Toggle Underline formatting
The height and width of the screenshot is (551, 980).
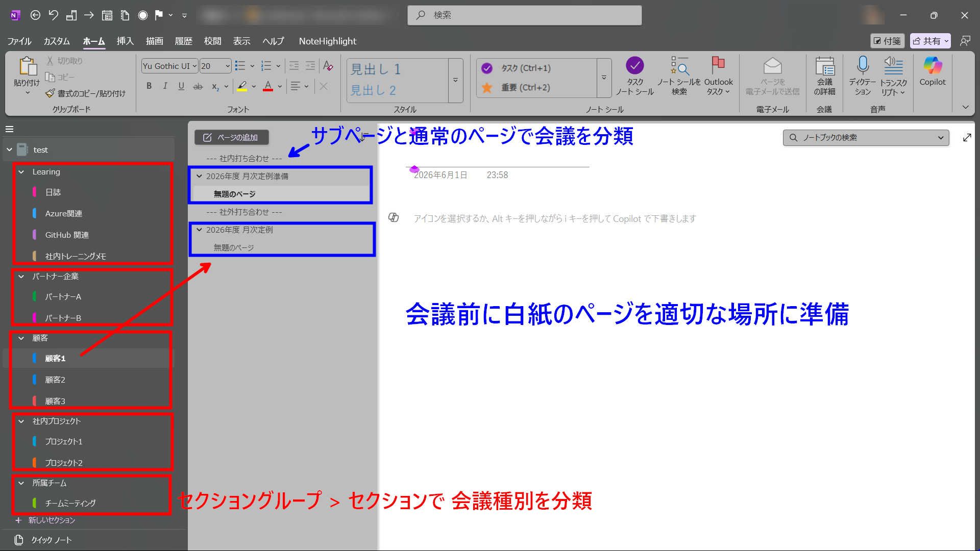[x=181, y=86]
